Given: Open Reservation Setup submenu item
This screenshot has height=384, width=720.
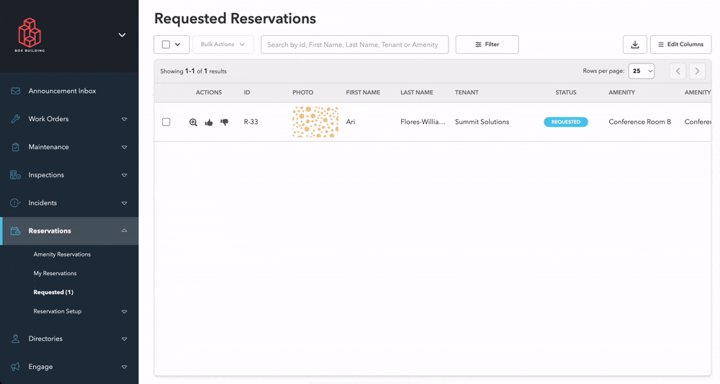Looking at the screenshot, I should point(57,311).
